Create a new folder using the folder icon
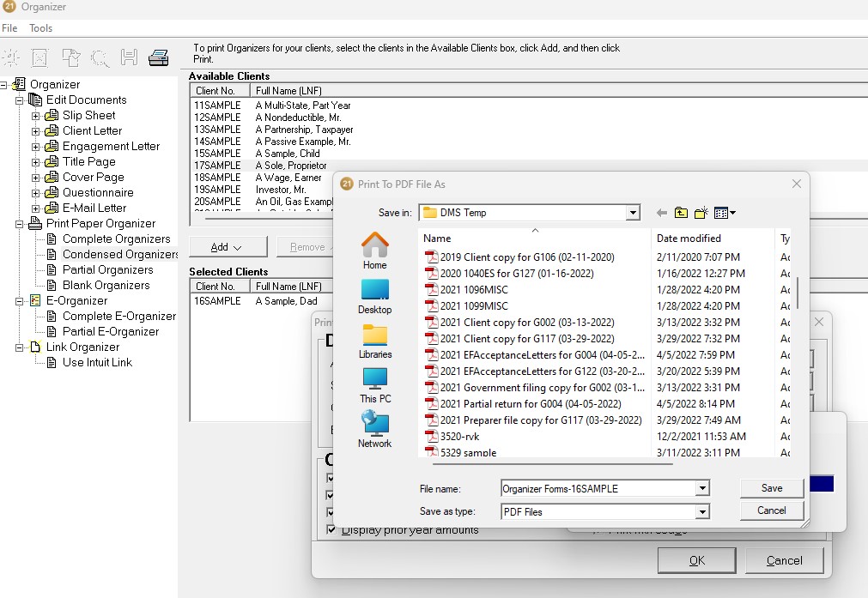 [x=700, y=212]
